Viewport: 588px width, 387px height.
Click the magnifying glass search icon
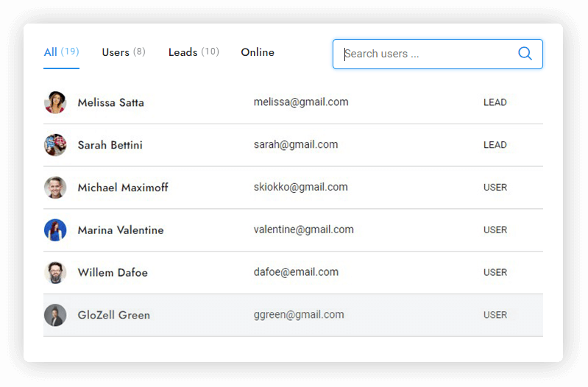pyautogui.click(x=525, y=54)
